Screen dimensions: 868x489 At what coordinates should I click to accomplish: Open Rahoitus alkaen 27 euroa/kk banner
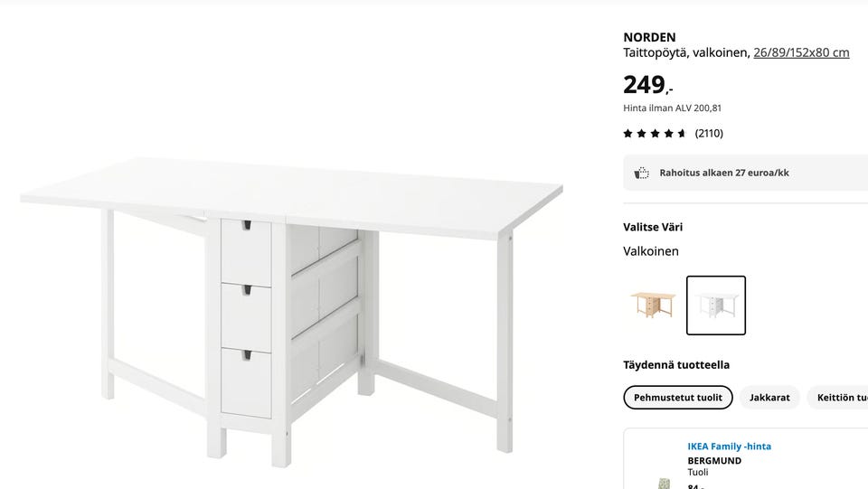[745, 173]
